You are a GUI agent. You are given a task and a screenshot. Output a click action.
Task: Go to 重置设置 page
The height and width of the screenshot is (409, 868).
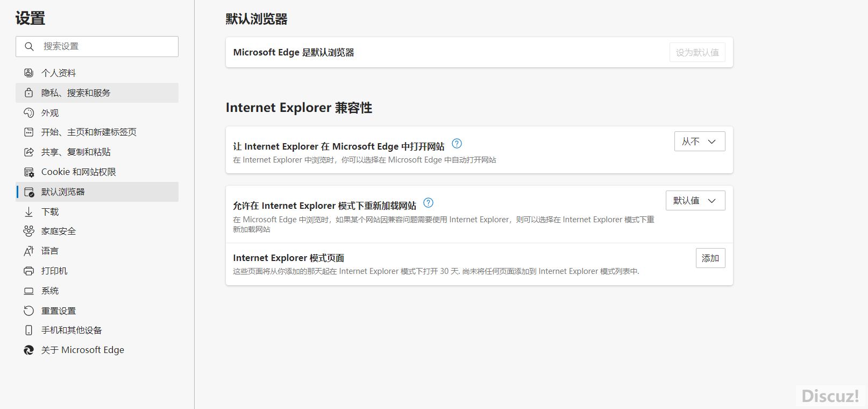(x=97, y=311)
